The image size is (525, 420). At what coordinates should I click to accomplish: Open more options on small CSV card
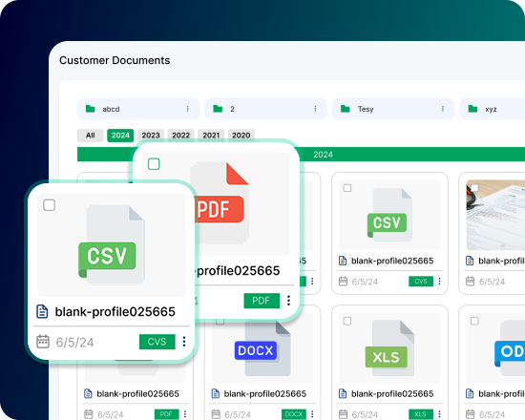coord(439,282)
